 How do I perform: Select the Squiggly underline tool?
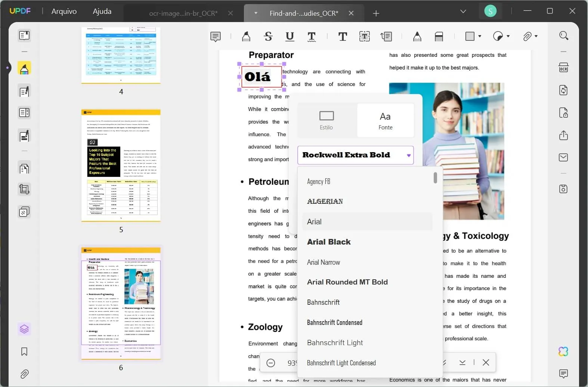pos(312,36)
